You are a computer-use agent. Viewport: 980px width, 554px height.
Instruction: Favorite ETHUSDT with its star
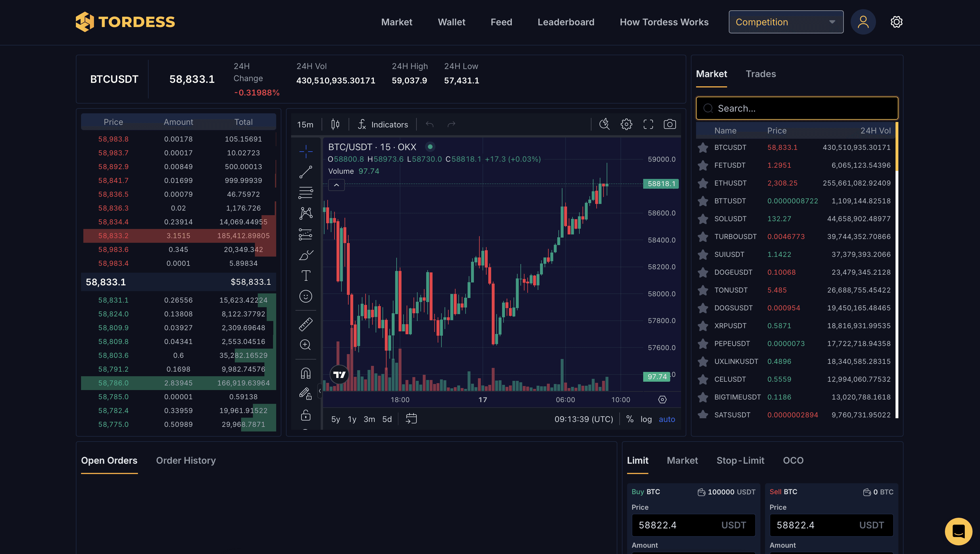703,183
